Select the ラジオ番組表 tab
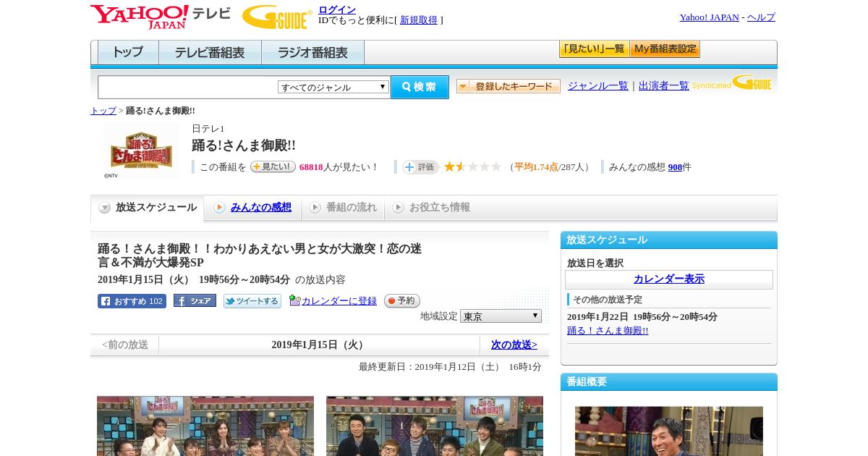 (x=312, y=53)
